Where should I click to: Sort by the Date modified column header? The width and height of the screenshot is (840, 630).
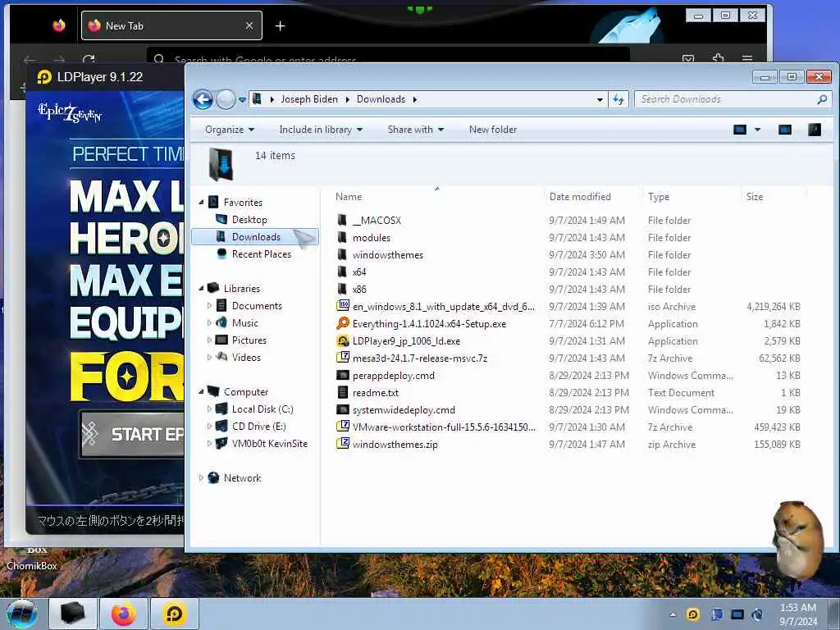580,197
